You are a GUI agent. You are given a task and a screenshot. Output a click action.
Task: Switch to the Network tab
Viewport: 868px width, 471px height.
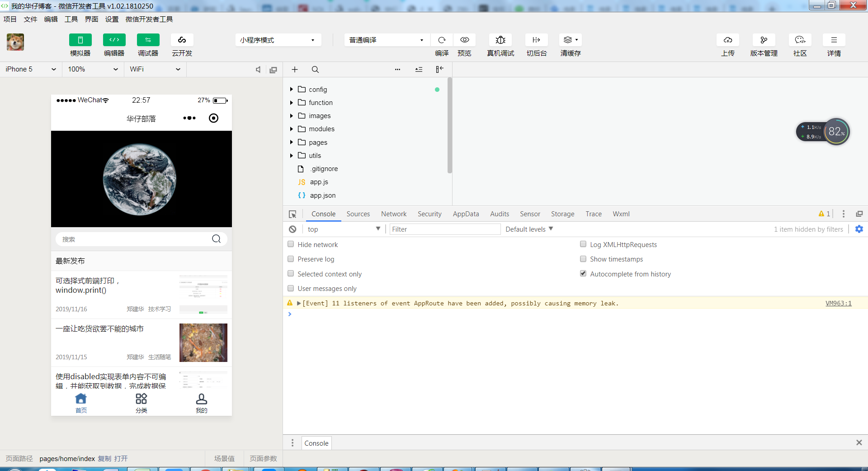click(394, 214)
